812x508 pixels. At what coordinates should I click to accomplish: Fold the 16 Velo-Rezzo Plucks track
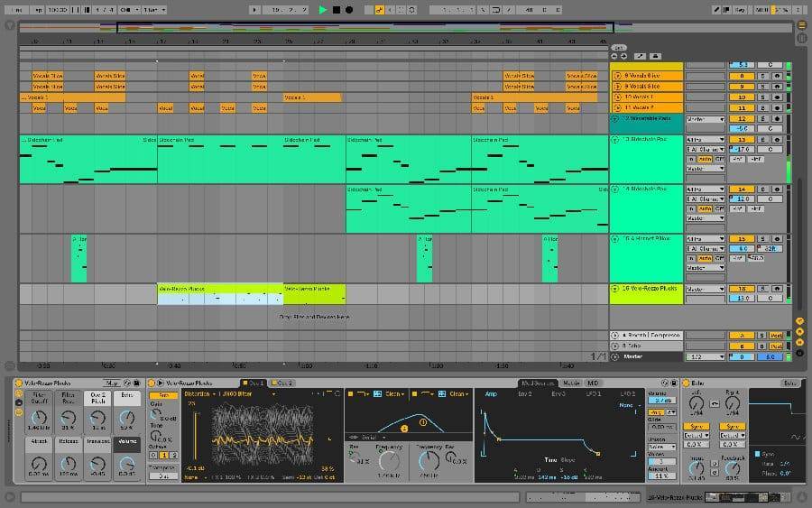click(x=615, y=289)
